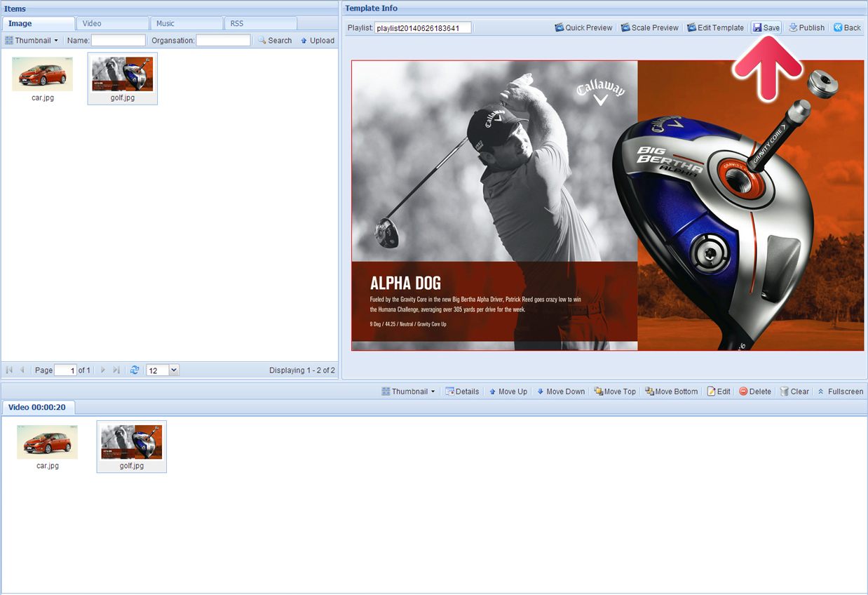The image size is (868, 595).
Task: Open the Thumbnail dropdown in the playlist toolbar
Action: coord(408,392)
